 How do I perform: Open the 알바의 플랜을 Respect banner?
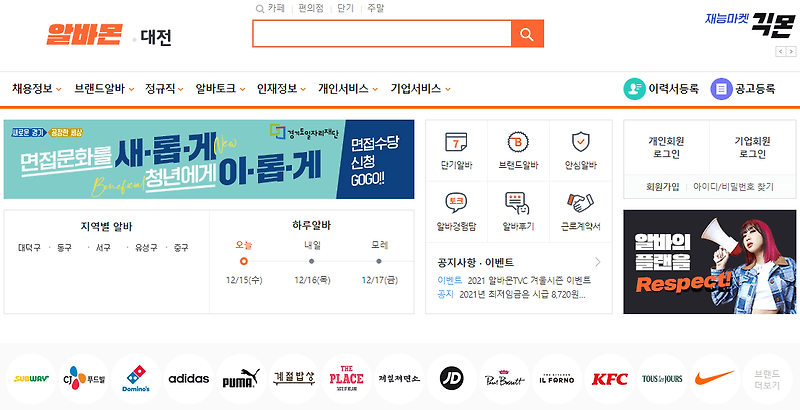[710, 262]
